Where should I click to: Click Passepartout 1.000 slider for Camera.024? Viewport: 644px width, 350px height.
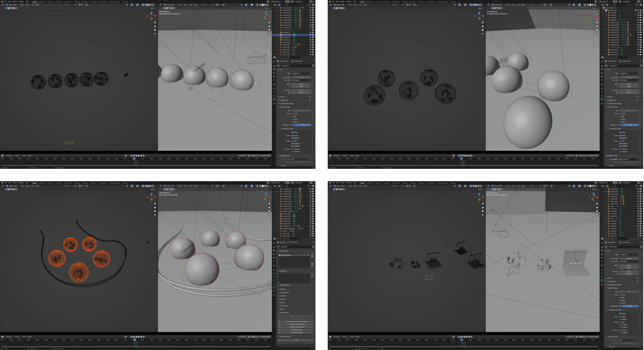tap(302, 125)
